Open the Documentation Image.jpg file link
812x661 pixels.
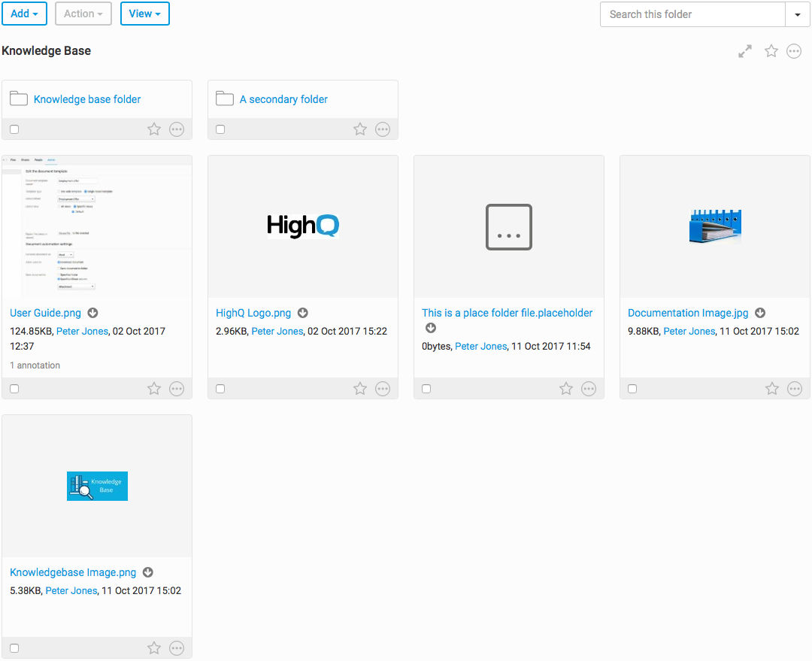688,313
